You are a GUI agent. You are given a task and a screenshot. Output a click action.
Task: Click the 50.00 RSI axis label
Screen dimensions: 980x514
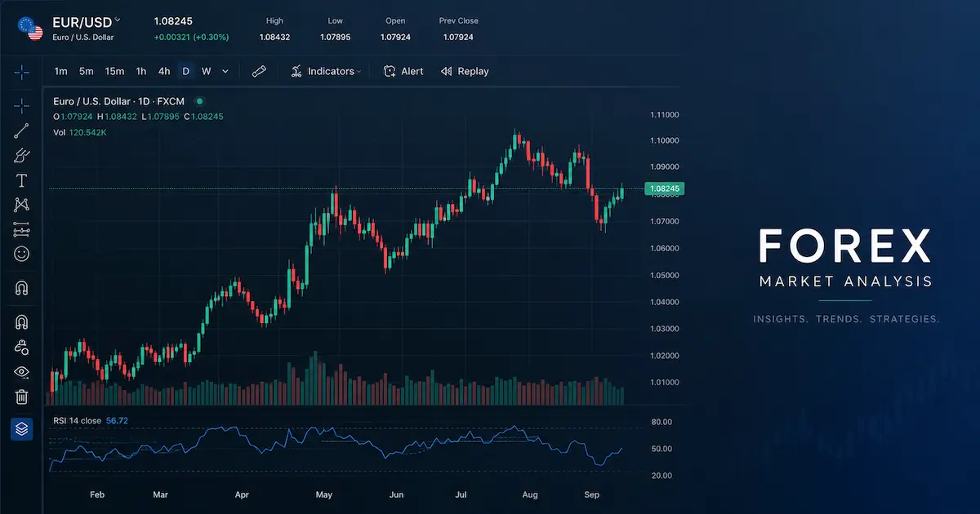(x=661, y=449)
